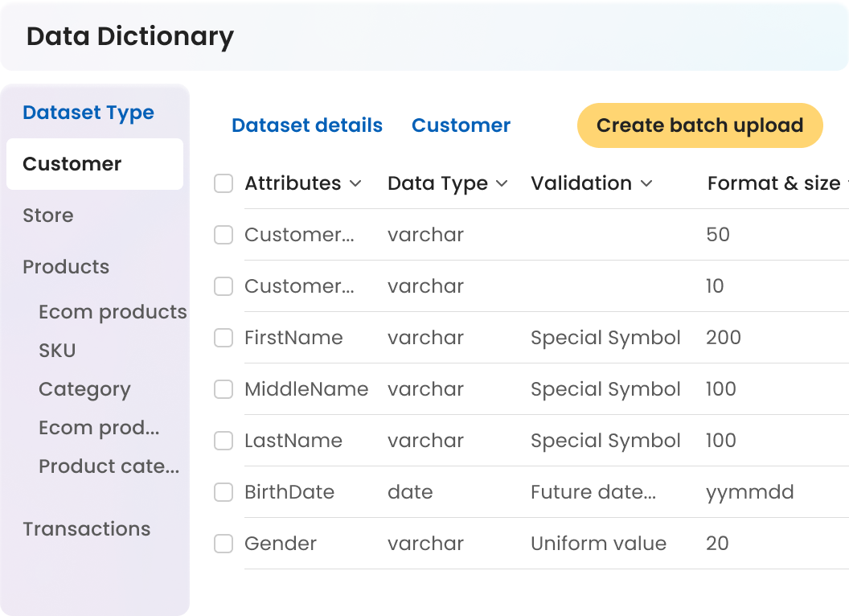Select Transactions in the sidebar
This screenshot has height=616, width=849.
[x=87, y=529]
